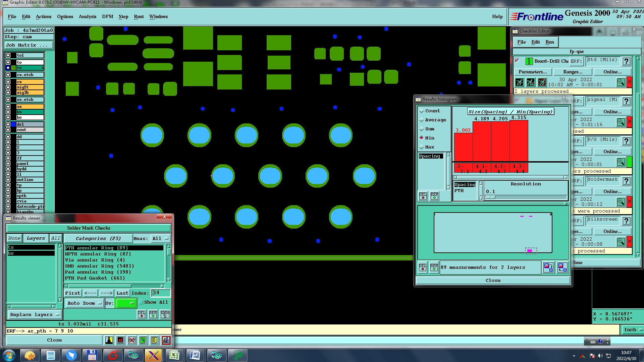Click the Board-Drill Check magnifier results icon

tap(621, 82)
